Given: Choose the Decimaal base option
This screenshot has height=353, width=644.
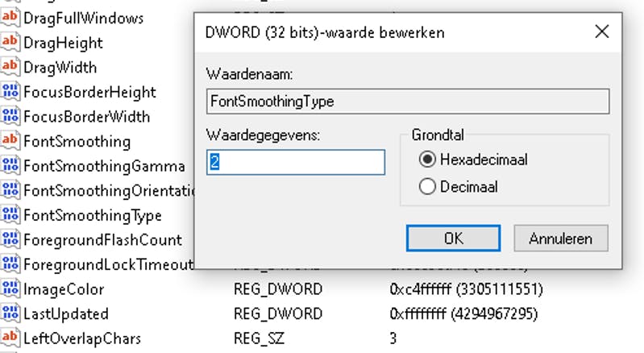Looking at the screenshot, I should pyautogui.click(x=427, y=187).
